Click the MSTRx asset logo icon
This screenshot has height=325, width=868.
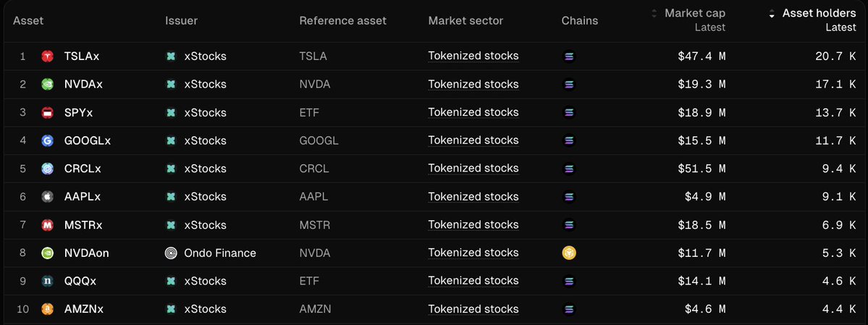48,225
